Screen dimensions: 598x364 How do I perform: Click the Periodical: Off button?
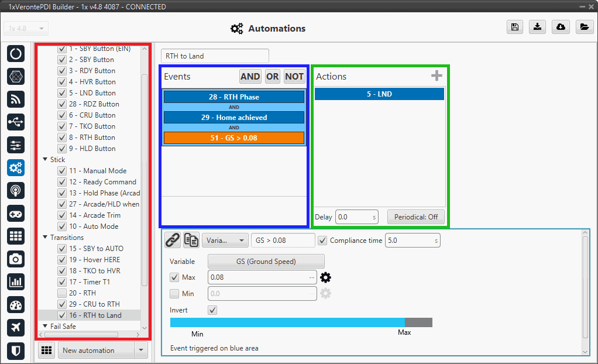coord(415,217)
